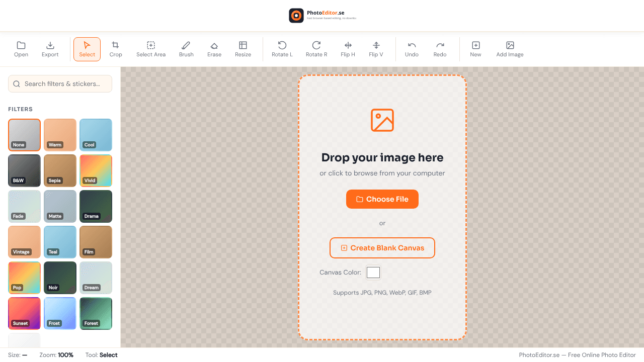This screenshot has height=362, width=644.
Task: Click the FILTERS section heading
Action: [21, 109]
